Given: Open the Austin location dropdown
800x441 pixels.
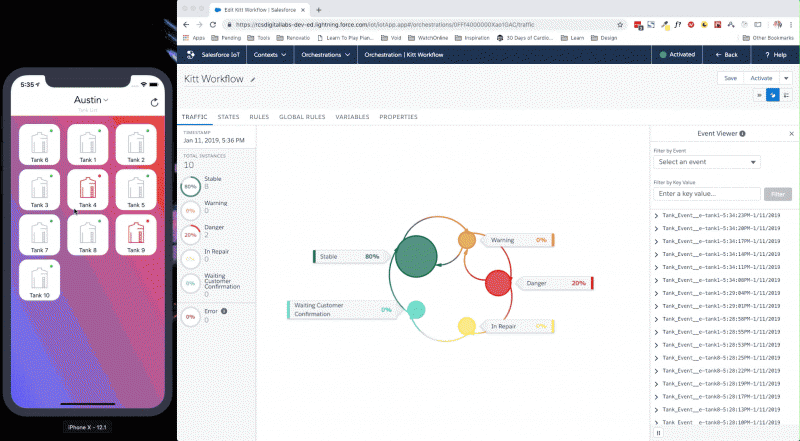Looking at the screenshot, I should [91, 100].
